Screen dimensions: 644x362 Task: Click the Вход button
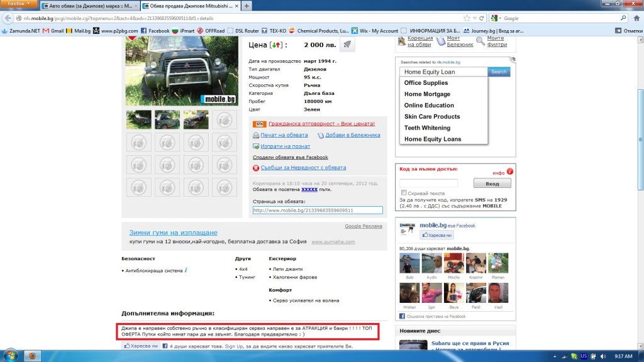point(492,184)
